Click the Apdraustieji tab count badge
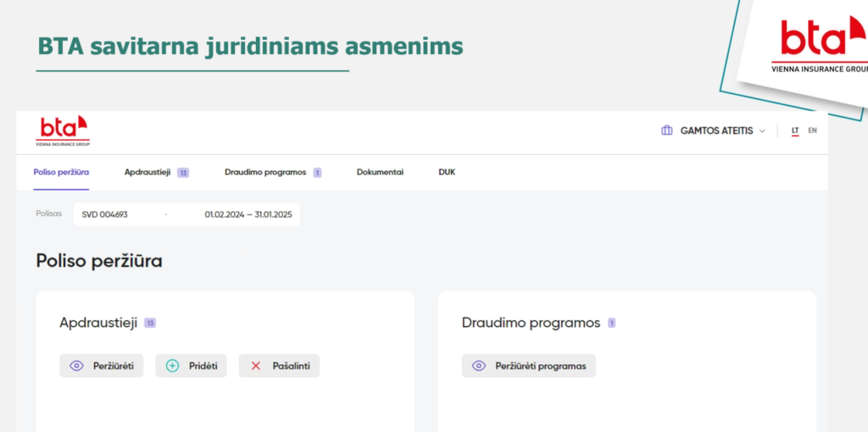 tap(183, 172)
